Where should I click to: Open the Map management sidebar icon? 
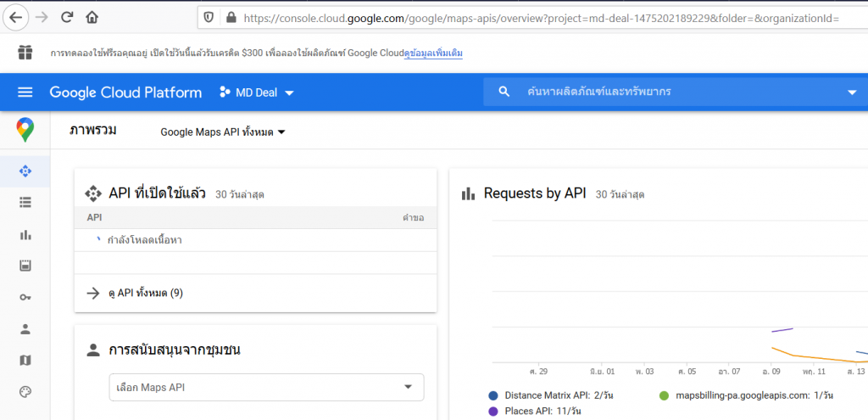(x=25, y=361)
